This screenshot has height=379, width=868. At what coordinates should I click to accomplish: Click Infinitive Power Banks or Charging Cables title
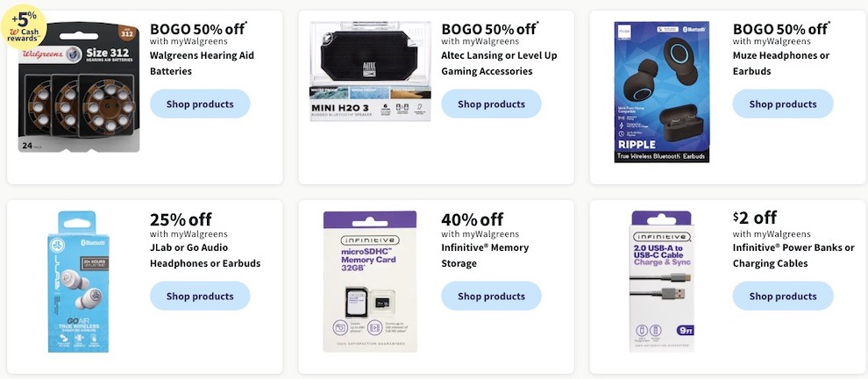click(x=793, y=255)
